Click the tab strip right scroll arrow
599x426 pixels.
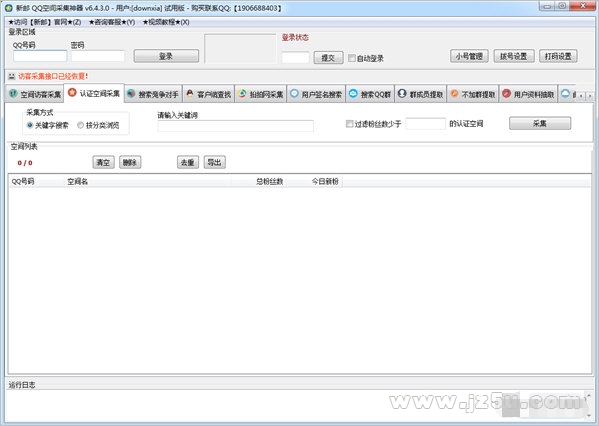click(590, 96)
